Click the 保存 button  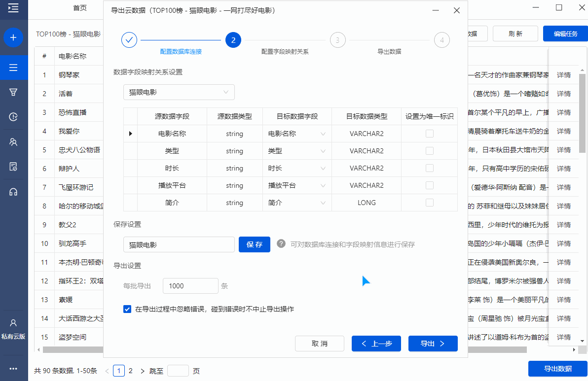click(255, 244)
